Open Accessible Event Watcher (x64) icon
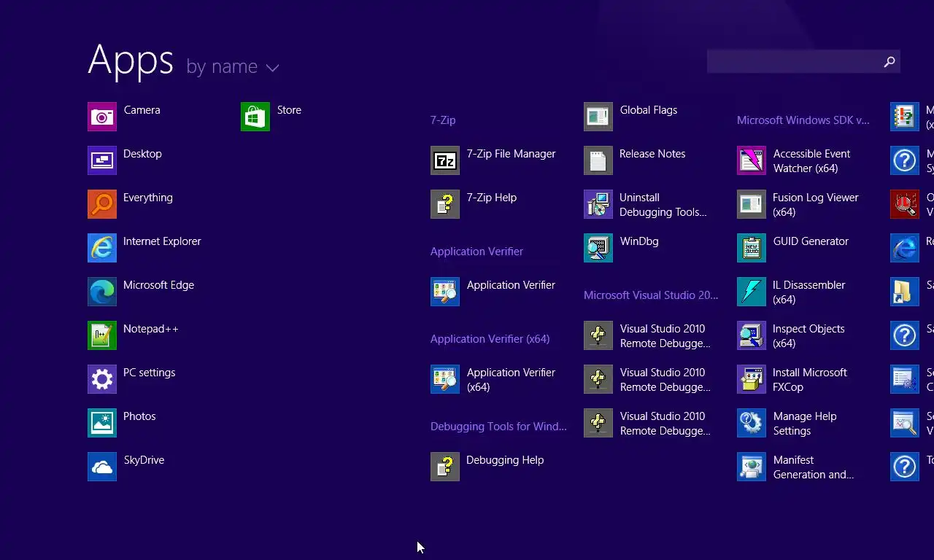Image resolution: width=934 pixels, height=560 pixels. click(752, 160)
